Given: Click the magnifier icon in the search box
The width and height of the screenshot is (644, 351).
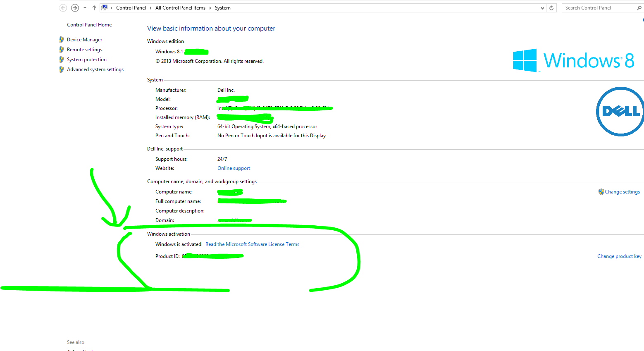Looking at the screenshot, I should (x=639, y=8).
